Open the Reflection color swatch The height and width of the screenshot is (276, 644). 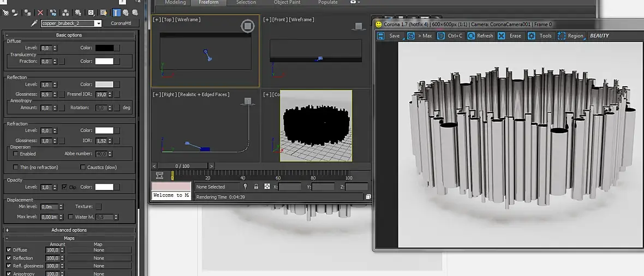104,85
